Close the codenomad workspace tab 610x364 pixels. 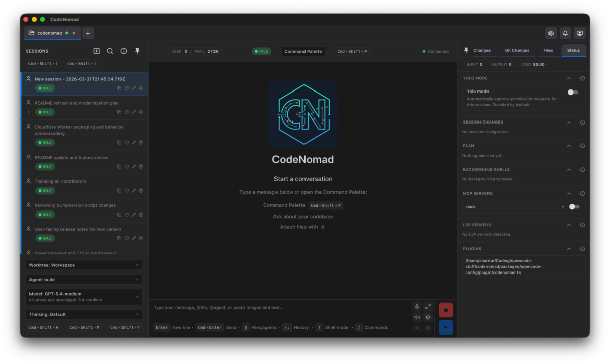point(74,33)
